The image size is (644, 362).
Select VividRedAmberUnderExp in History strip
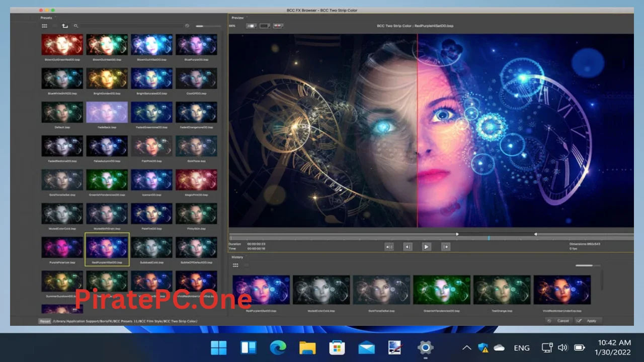(562, 290)
